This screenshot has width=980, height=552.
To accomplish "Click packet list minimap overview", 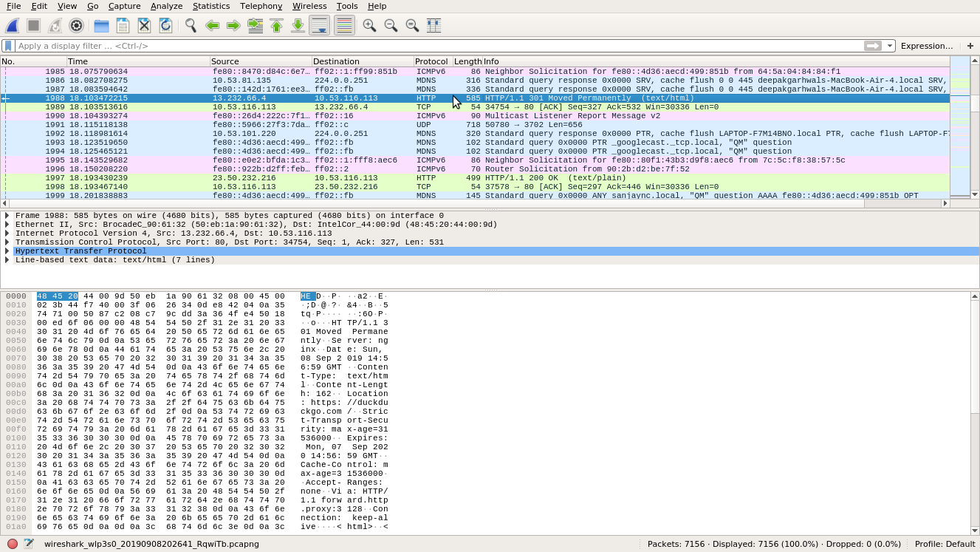I will (x=959, y=127).
